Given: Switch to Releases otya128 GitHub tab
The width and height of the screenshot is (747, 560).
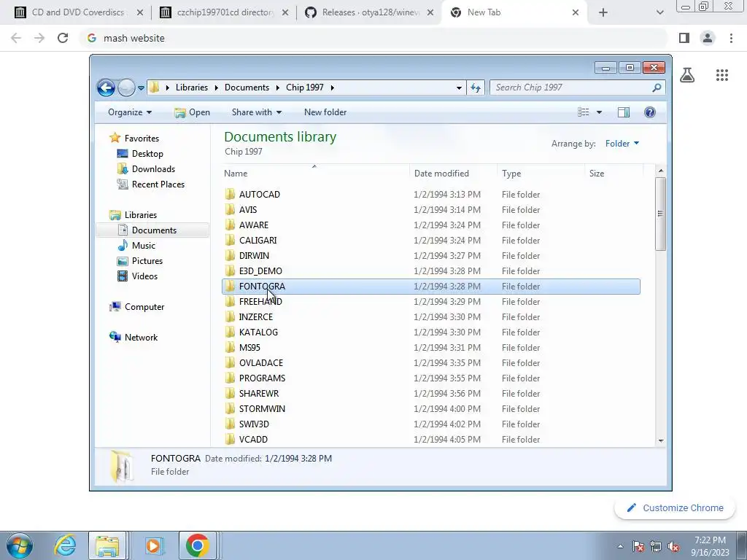Looking at the screenshot, I should [370, 12].
